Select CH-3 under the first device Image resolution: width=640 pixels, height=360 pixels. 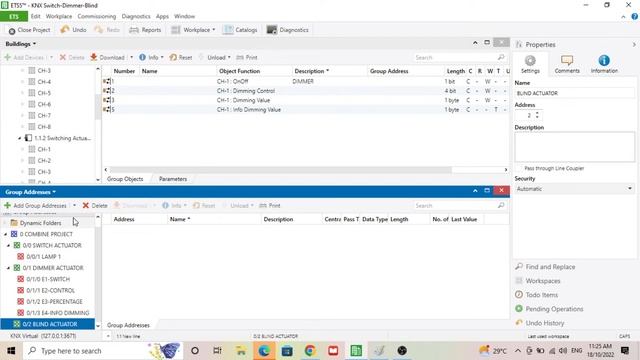click(44, 71)
